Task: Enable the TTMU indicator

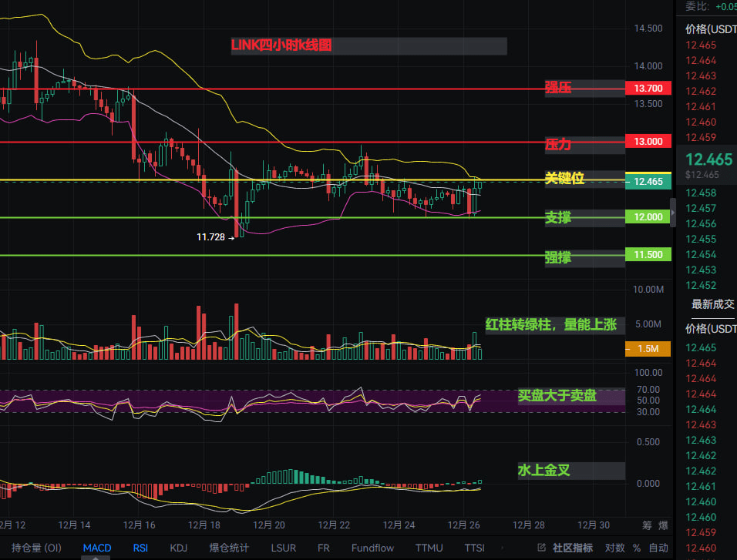Action: (429, 548)
